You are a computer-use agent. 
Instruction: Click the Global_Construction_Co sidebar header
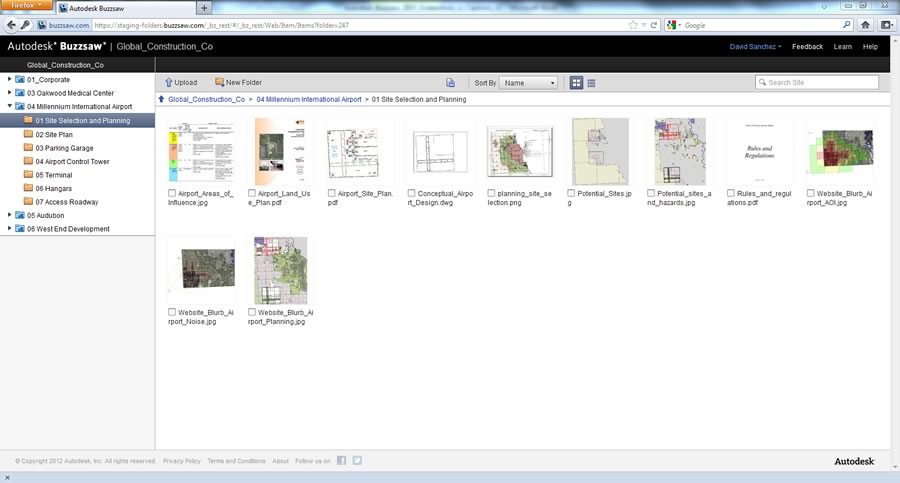point(65,65)
